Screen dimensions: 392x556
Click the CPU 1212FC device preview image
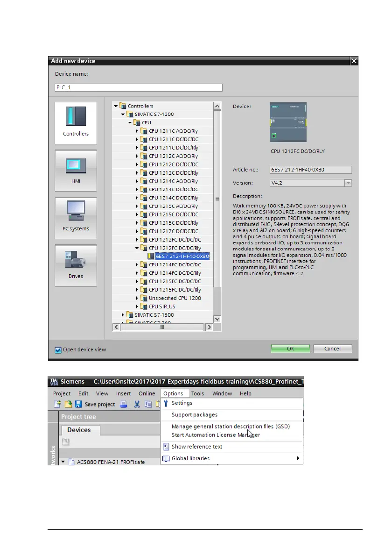coord(288,122)
